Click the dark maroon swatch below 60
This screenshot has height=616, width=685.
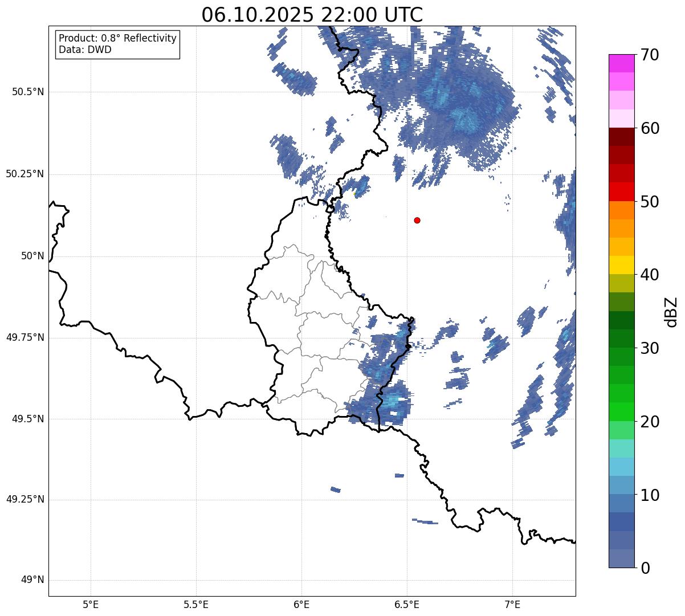click(x=621, y=137)
